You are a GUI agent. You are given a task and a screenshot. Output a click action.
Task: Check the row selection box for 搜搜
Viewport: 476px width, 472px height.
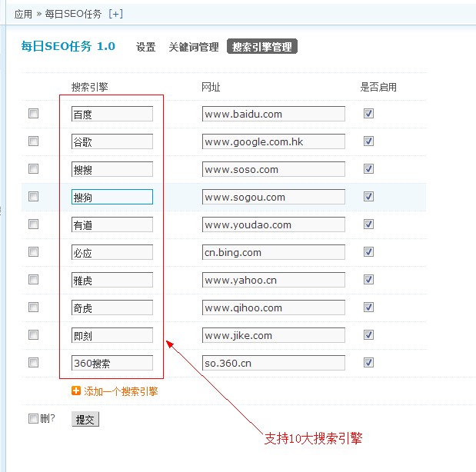tap(33, 169)
